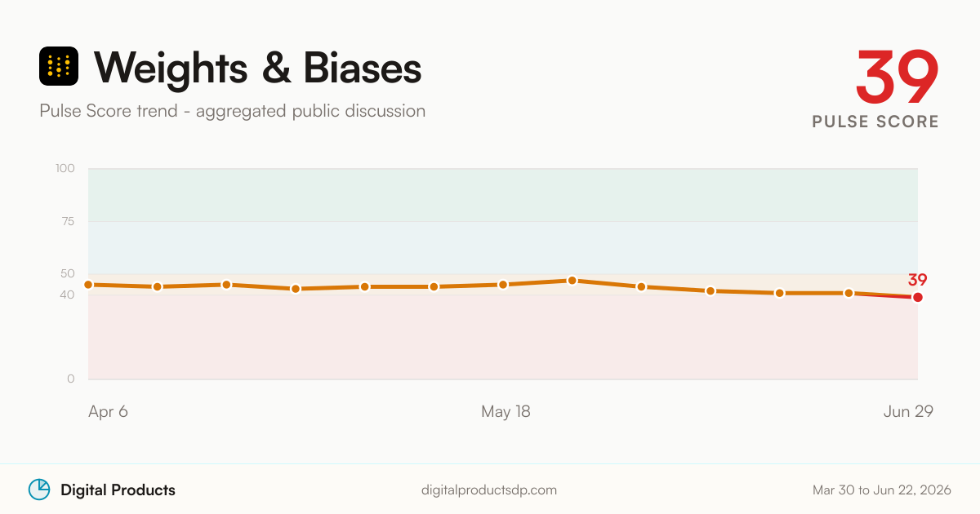Click the Apr 6 axis label

click(x=108, y=412)
